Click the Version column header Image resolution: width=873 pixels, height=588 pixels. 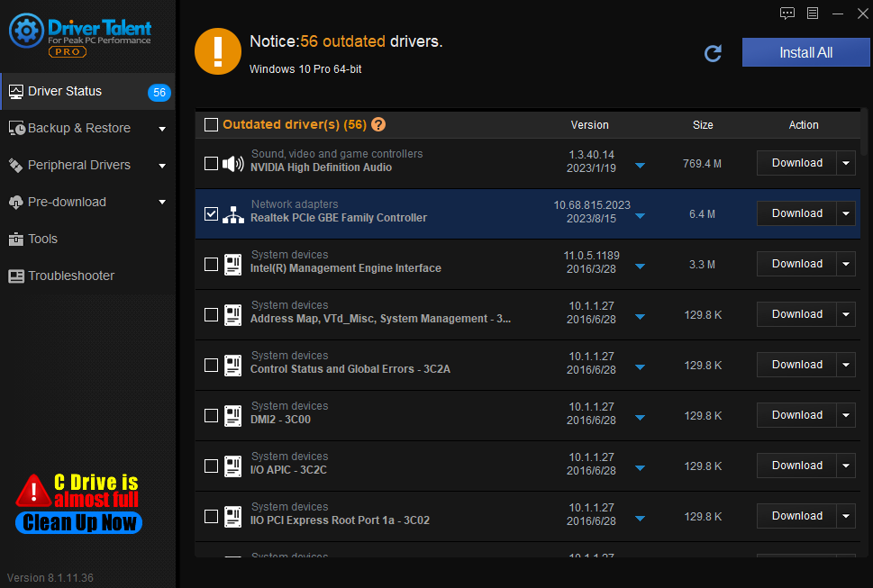[589, 125]
